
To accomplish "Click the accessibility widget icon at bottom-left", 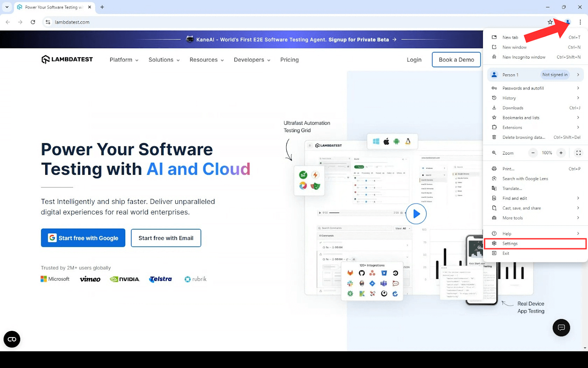I will point(12,339).
